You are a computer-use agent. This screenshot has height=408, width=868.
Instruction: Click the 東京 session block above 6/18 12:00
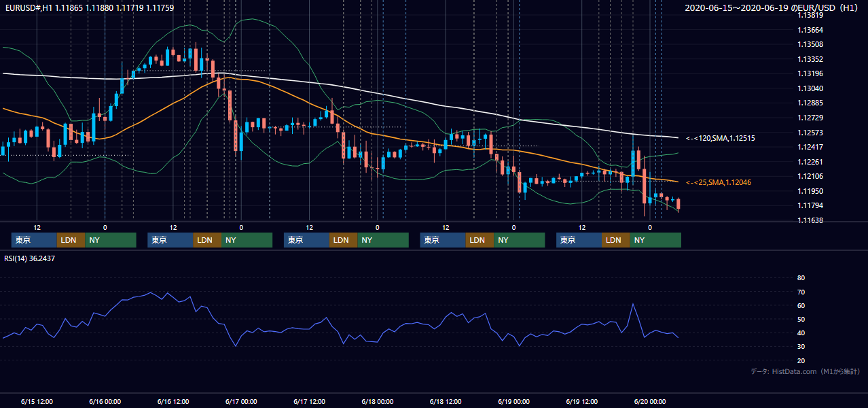(x=443, y=240)
